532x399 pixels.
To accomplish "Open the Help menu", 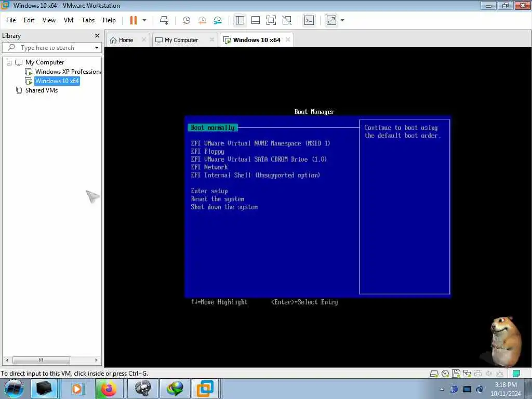I will 109,20.
